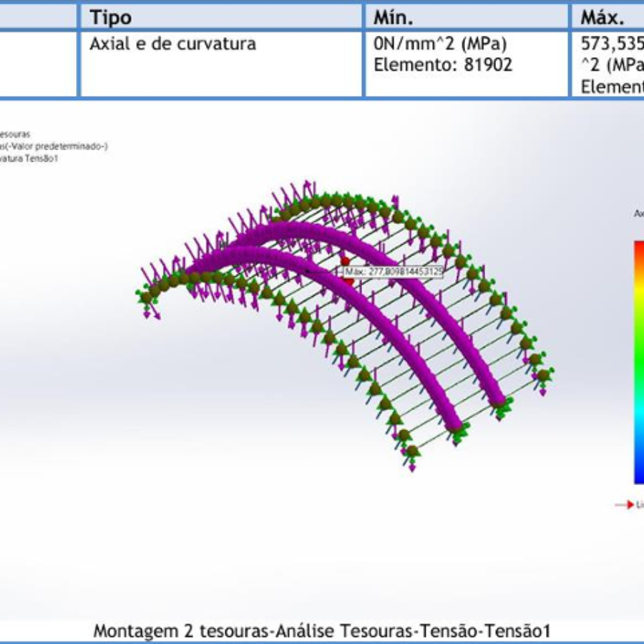Select the Mín. column header
Viewport: 644px width, 644px height.
point(393,16)
